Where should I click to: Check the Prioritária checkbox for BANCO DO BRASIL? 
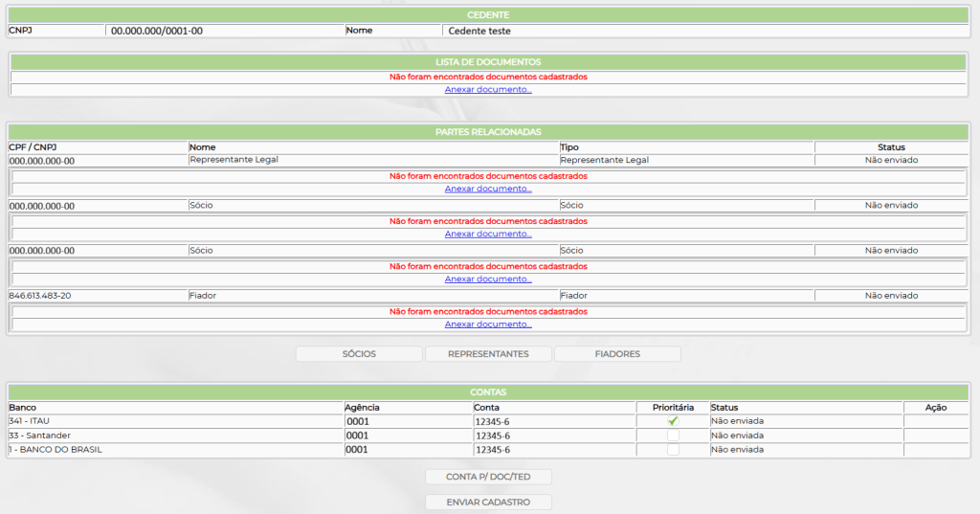[x=673, y=450]
